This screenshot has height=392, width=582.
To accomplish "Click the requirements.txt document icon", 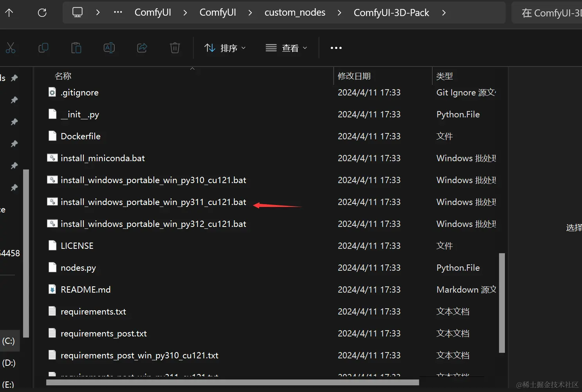I will pos(52,311).
